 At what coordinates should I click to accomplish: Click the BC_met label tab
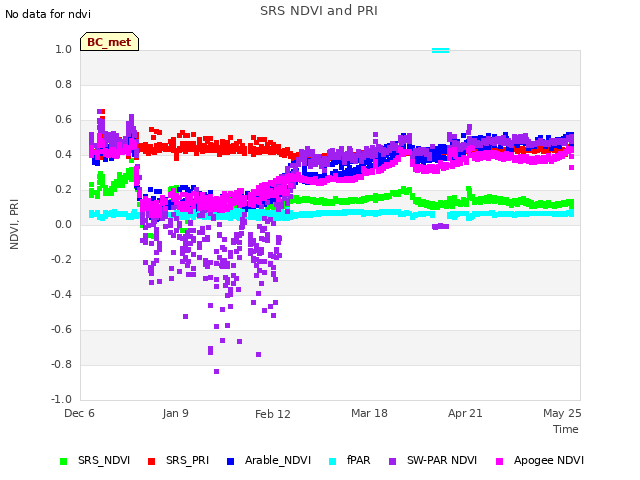pos(109,42)
